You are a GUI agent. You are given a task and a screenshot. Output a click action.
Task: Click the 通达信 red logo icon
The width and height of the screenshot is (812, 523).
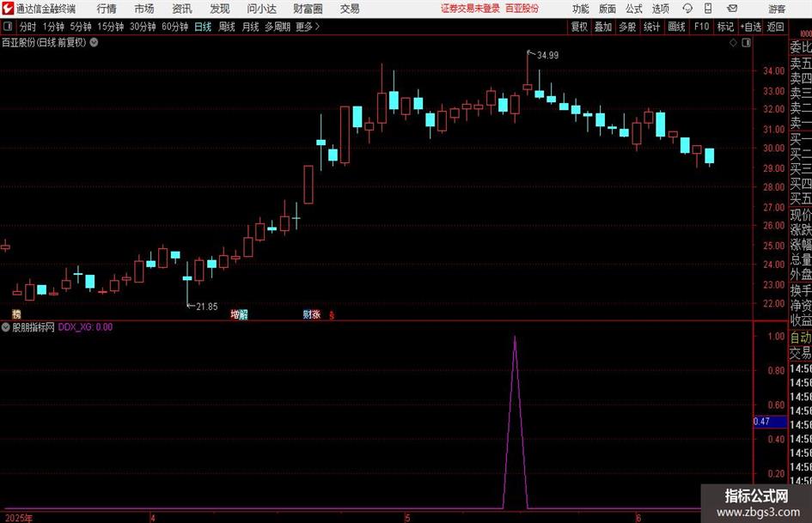pyautogui.click(x=8, y=9)
